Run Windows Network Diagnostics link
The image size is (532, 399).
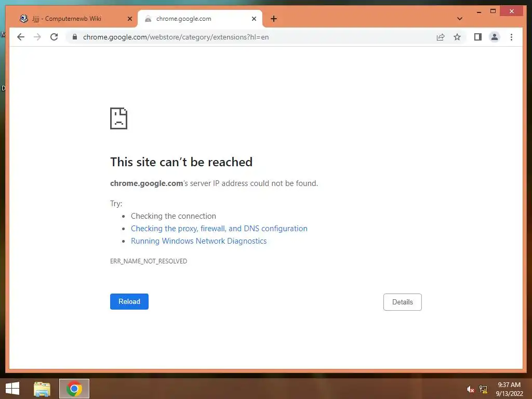(x=199, y=241)
